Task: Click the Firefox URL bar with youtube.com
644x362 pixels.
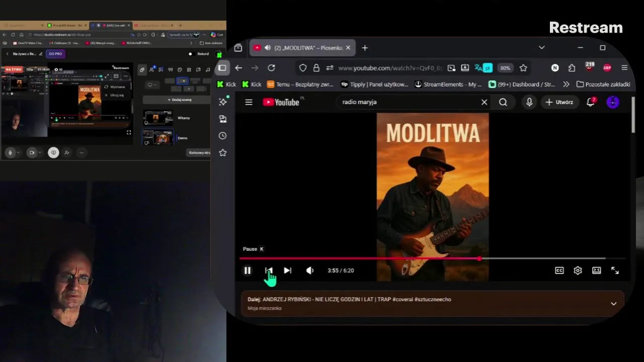Action: pyautogui.click(x=390, y=68)
